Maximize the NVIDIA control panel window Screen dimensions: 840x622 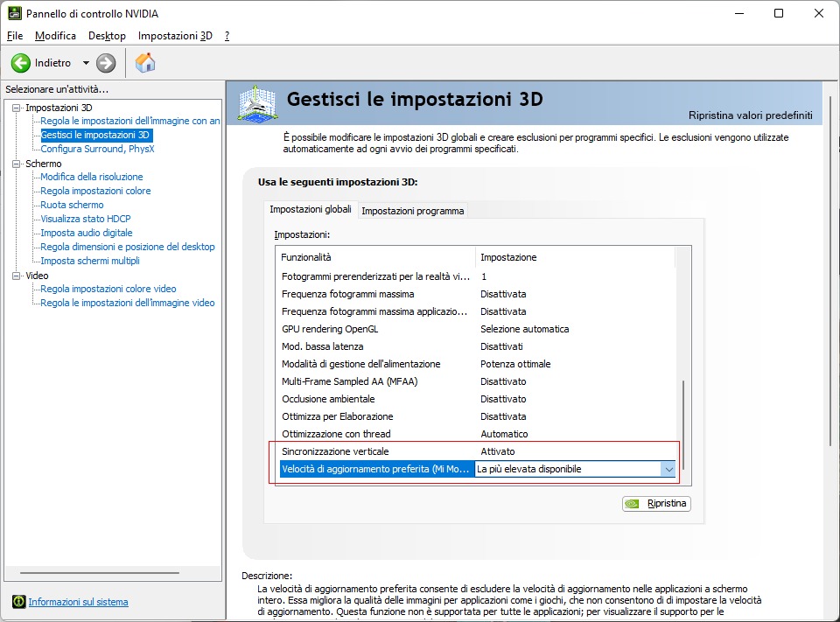point(779,13)
